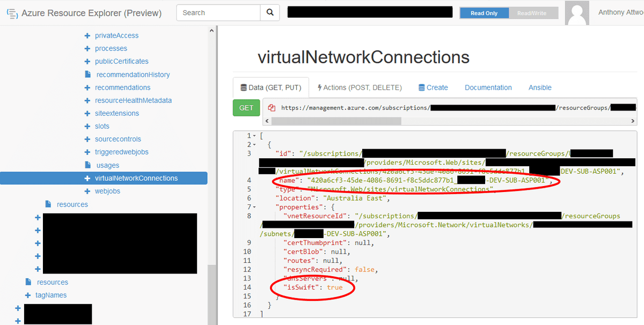This screenshot has width=644, height=325.
Task: Click the Azure Resource Explorer logo icon
Action: pos(12,13)
